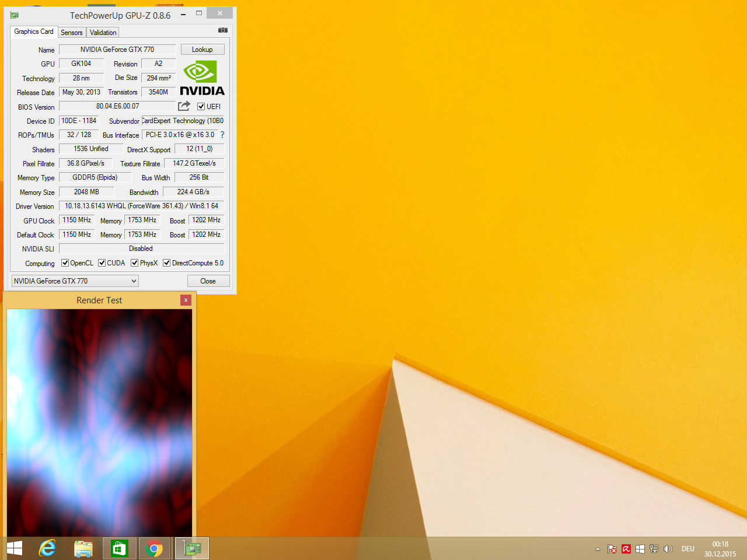Click the Close button in GPU-Z

pyautogui.click(x=208, y=281)
